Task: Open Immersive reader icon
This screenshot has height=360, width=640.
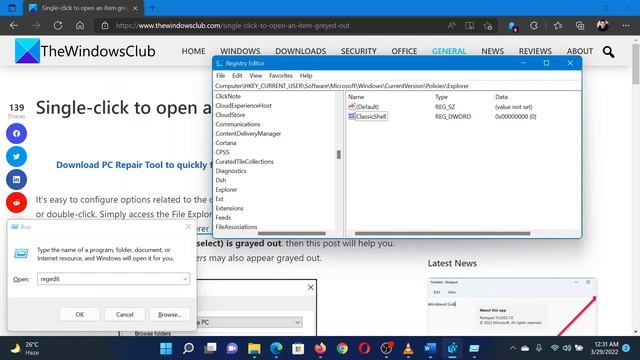Action: pos(469,26)
